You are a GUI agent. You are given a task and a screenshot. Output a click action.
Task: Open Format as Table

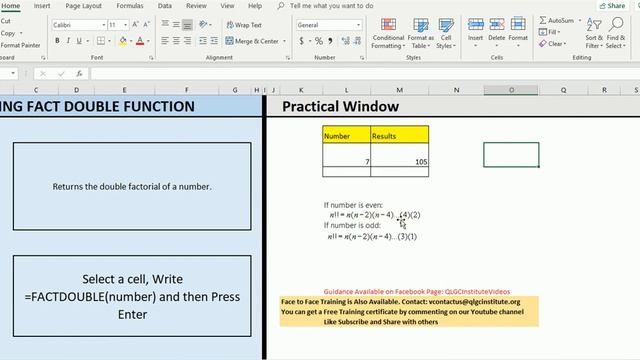[420, 33]
